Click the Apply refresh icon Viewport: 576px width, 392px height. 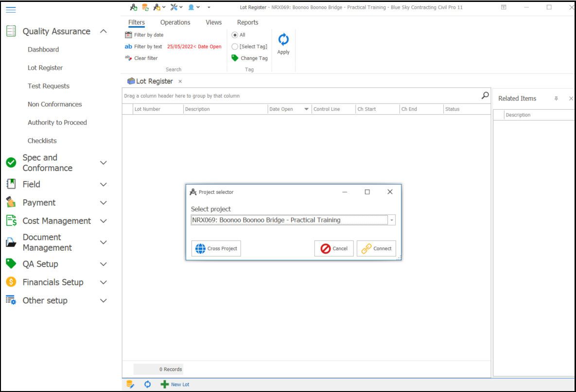[283, 40]
